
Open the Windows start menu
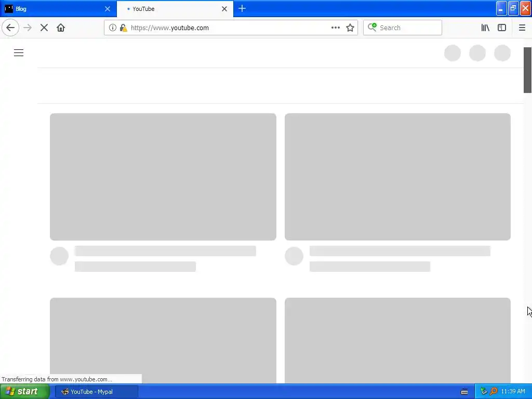[x=25, y=392]
